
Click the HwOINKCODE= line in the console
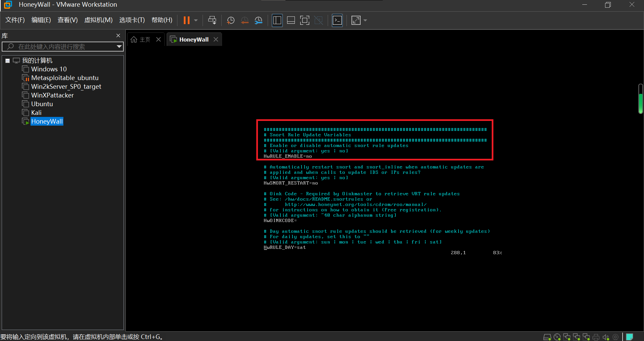tap(280, 221)
